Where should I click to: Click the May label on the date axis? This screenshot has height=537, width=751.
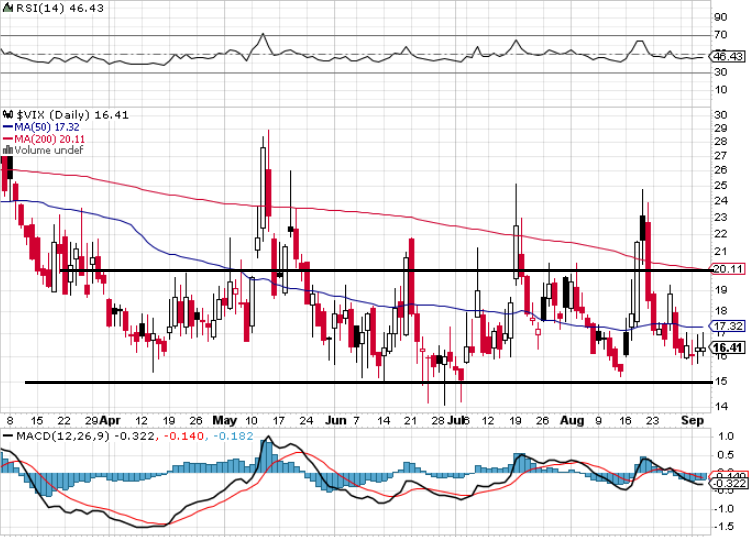click(x=225, y=422)
